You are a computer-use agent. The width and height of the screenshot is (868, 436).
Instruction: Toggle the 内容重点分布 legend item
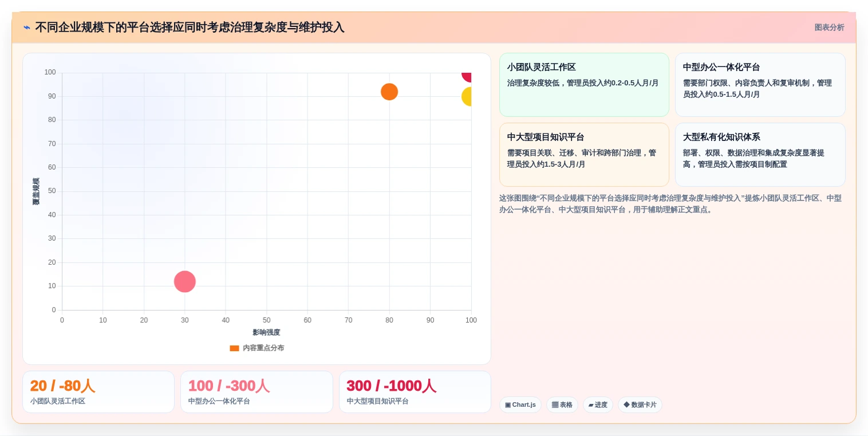click(x=257, y=348)
